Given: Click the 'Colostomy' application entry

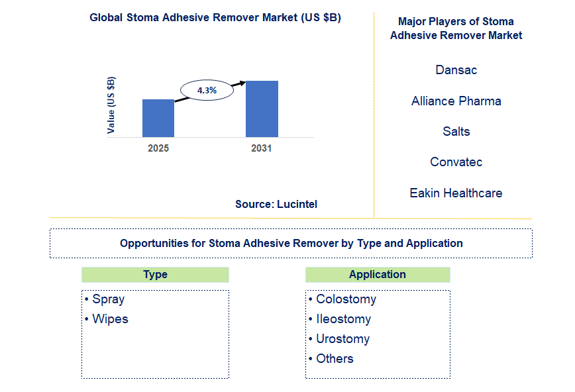Looking at the screenshot, I should click(x=346, y=299).
